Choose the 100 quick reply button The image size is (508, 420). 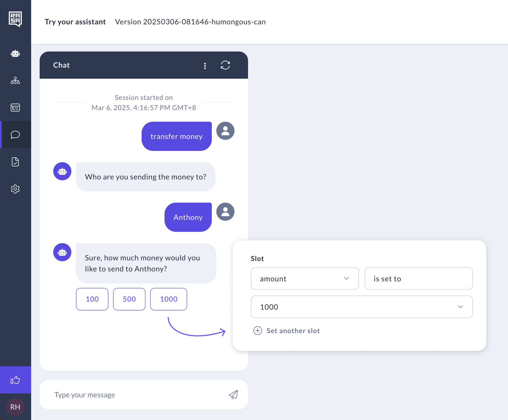coord(92,299)
